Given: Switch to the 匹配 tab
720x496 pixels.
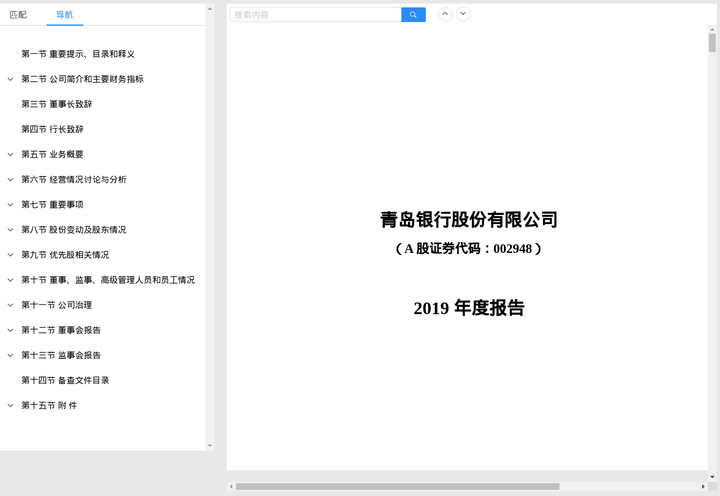Looking at the screenshot, I should point(18,15).
